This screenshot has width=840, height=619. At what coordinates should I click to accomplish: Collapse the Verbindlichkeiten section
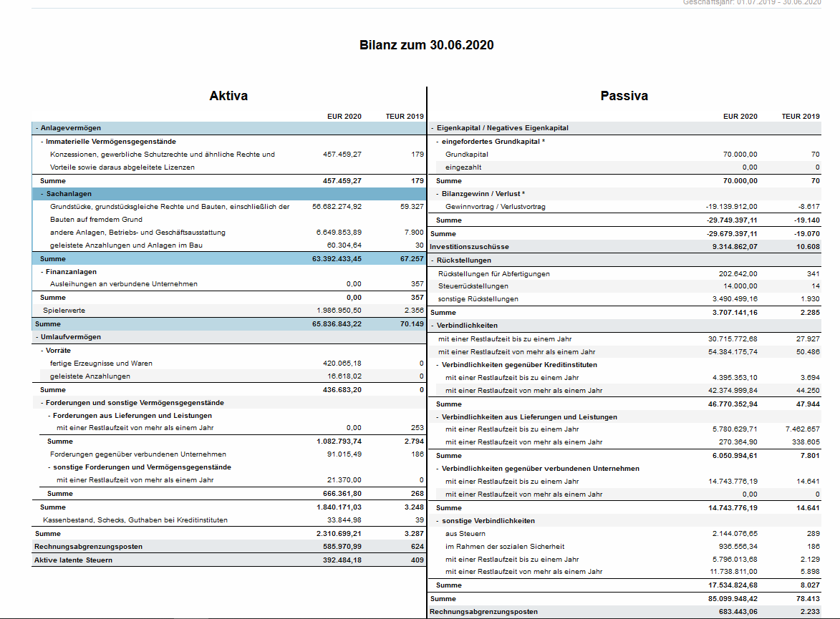coord(433,326)
